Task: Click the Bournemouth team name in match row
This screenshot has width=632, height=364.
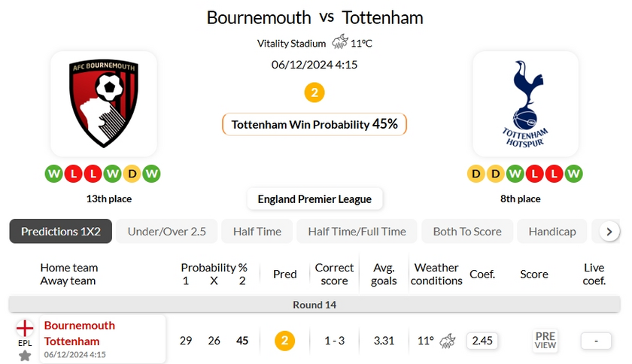Action: point(80,326)
